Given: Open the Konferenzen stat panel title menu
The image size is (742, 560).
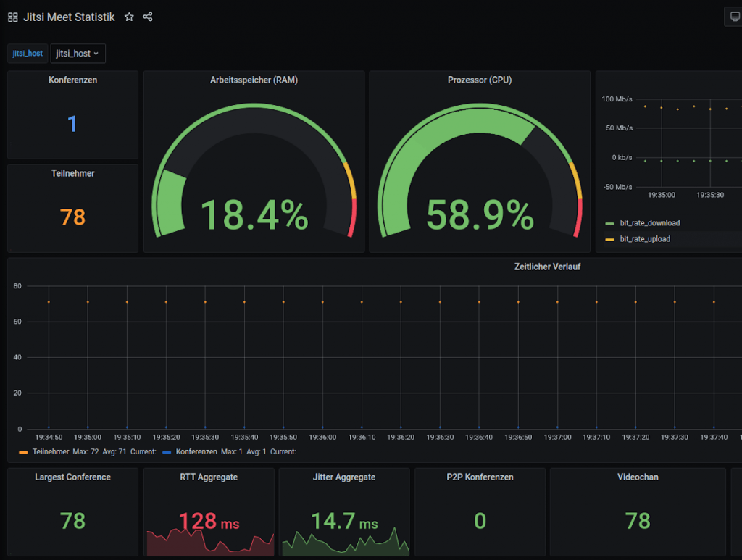Looking at the screenshot, I should [72, 80].
